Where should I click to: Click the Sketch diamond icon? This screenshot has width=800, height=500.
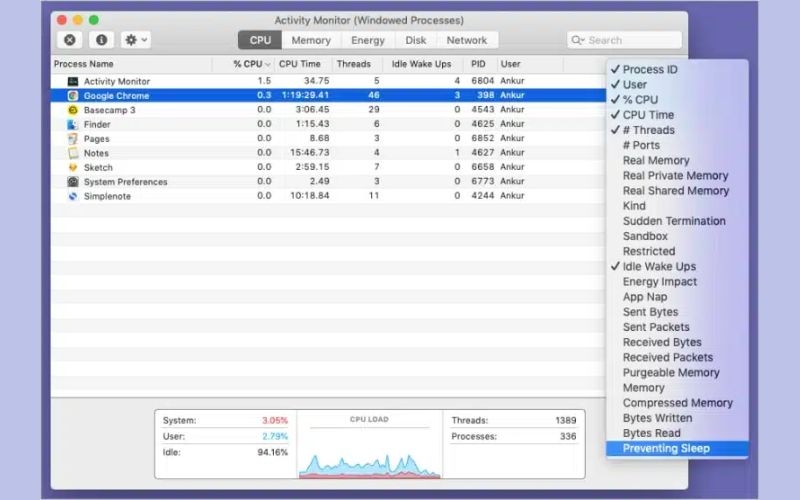coord(73,167)
